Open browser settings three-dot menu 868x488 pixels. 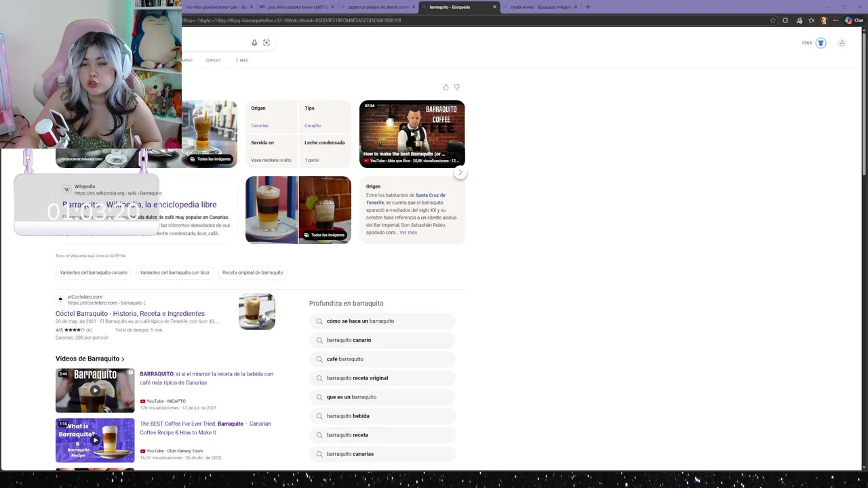coord(835,20)
